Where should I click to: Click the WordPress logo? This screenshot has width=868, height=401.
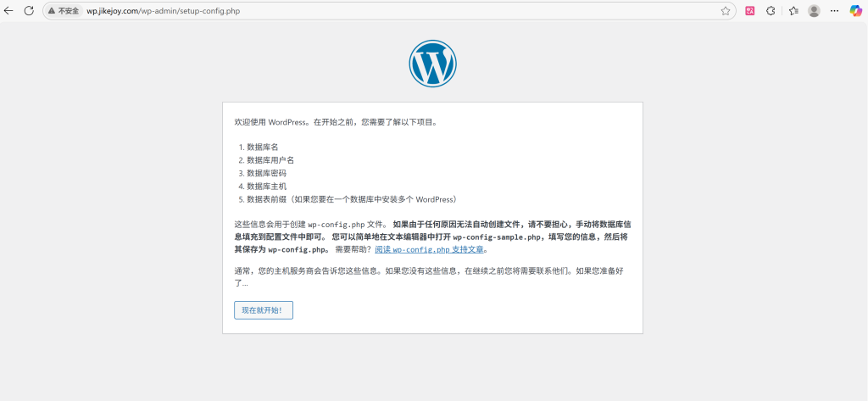[x=433, y=63]
